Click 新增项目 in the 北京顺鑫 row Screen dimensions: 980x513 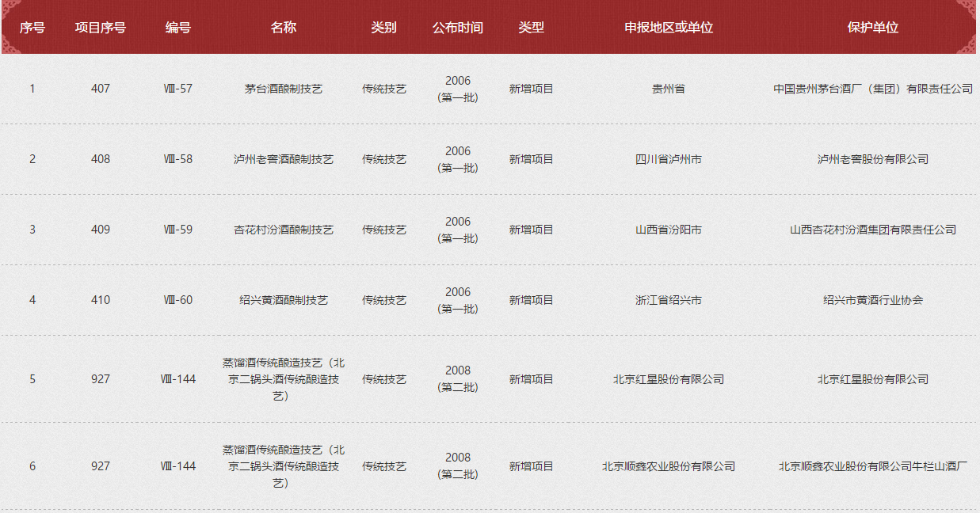532,466
